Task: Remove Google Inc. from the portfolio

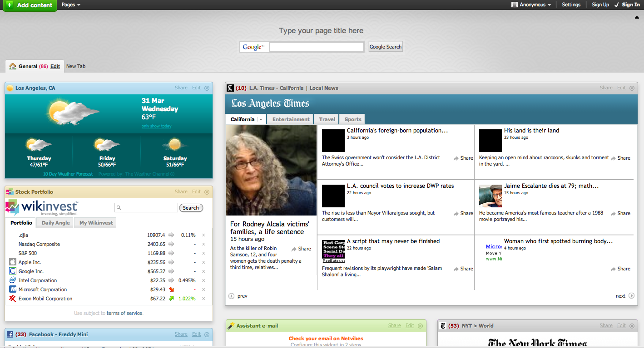Action: point(203,271)
